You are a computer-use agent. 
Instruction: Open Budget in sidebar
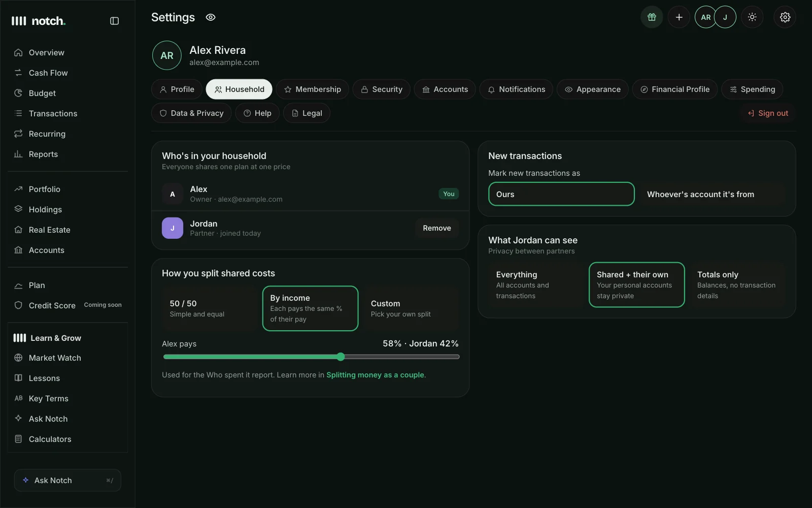coord(68,93)
